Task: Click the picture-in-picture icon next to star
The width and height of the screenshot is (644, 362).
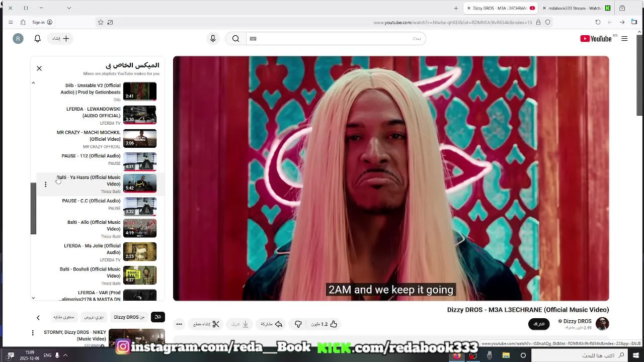Action: point(110,22)
